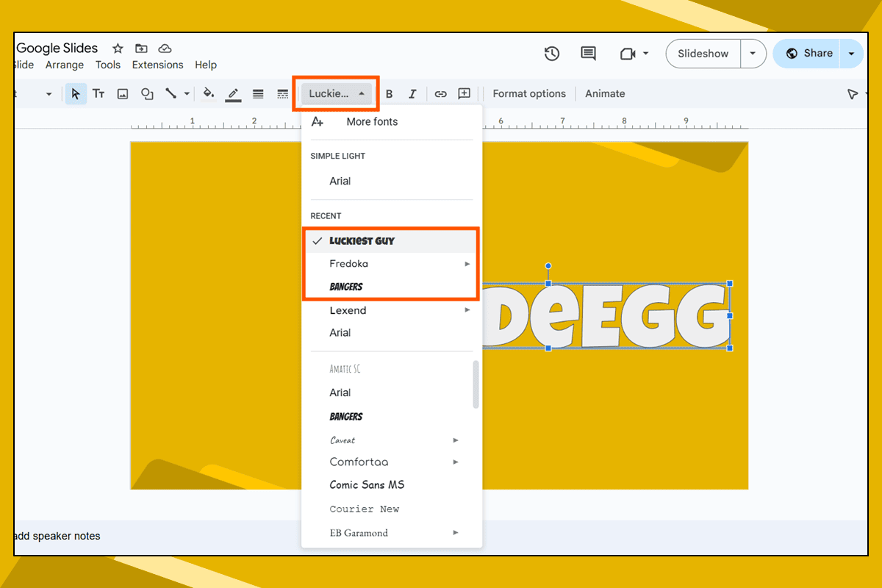Screen dimensions: 882x588
Task: Open More fonts
Action: [x=372, y=121]
